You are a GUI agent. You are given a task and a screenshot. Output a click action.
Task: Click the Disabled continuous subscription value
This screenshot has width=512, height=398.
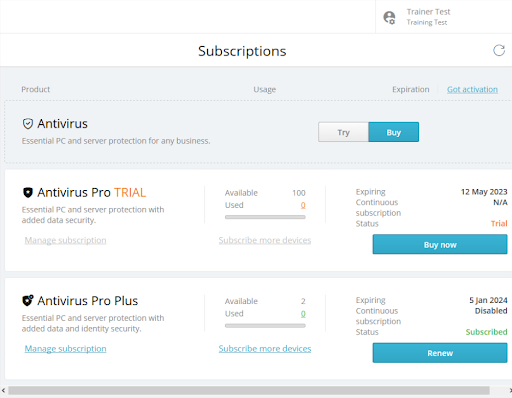(x=491, y=311)
